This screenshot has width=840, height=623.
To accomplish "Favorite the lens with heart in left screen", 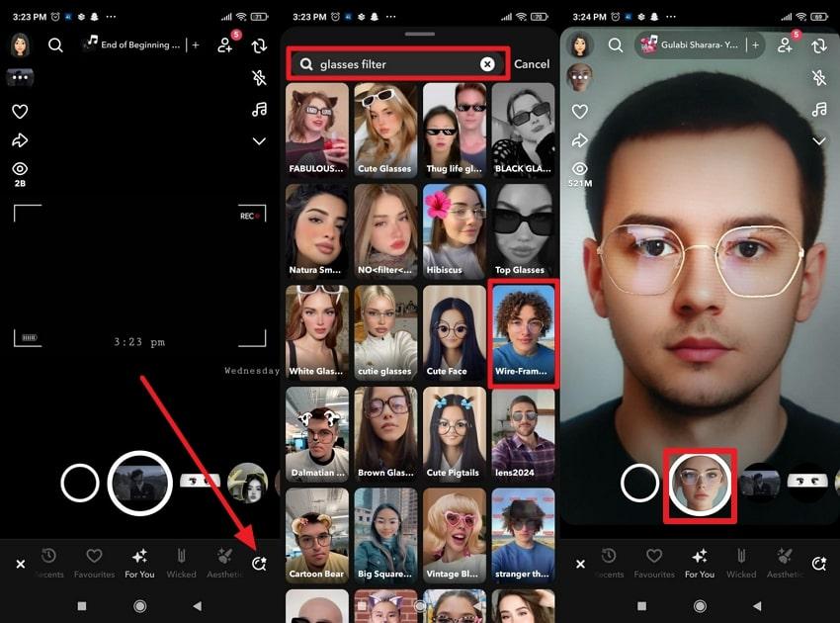I will (20, 112).
